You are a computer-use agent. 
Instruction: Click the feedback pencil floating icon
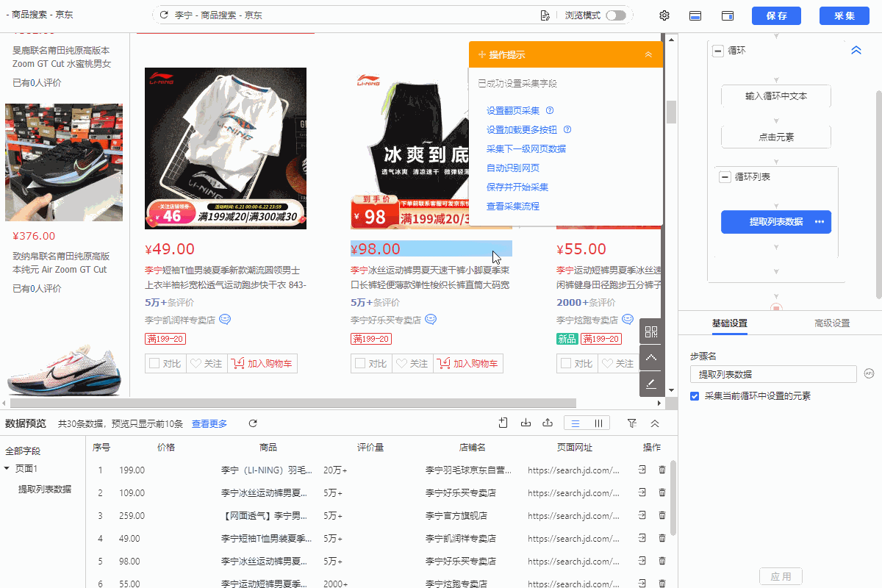(651, 384)
